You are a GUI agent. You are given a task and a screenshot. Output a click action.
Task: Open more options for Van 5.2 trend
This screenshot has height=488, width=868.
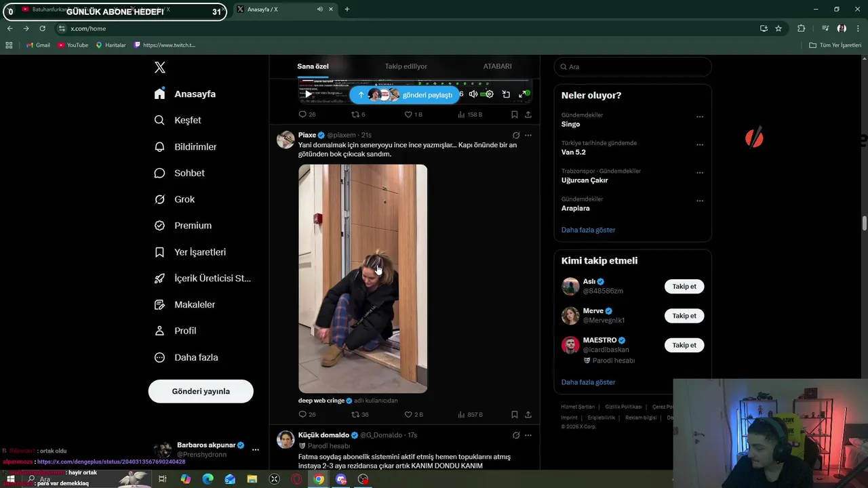(700, 144)
